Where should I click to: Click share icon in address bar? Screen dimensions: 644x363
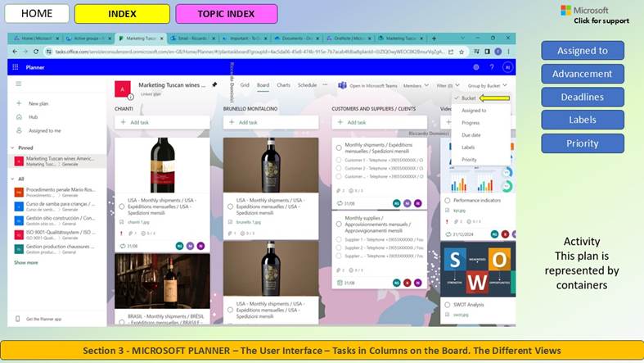[451, 52]
